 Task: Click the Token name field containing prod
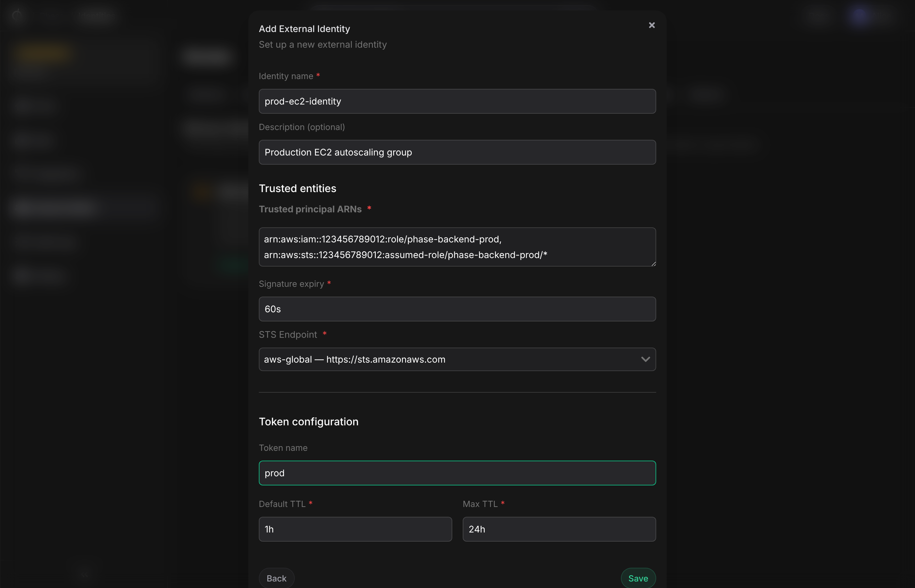457,473
